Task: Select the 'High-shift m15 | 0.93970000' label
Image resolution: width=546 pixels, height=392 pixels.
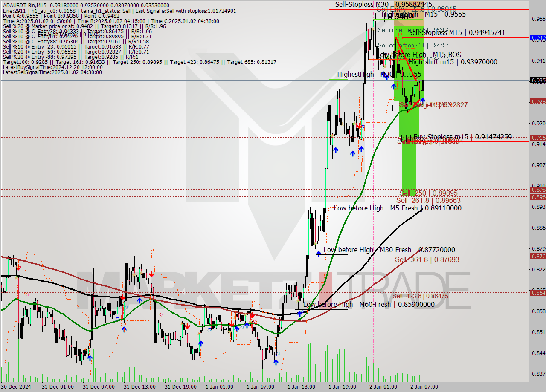Action: click(x=453, y=62)
